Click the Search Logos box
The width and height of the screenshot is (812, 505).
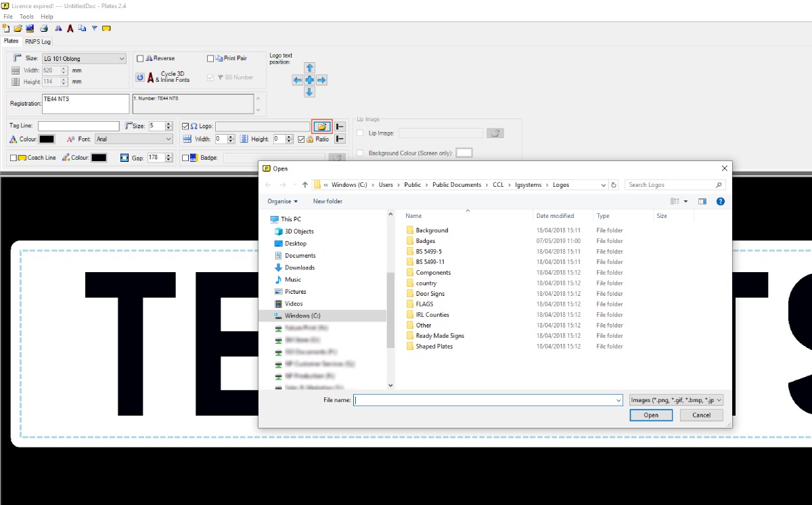coord(676,185)
